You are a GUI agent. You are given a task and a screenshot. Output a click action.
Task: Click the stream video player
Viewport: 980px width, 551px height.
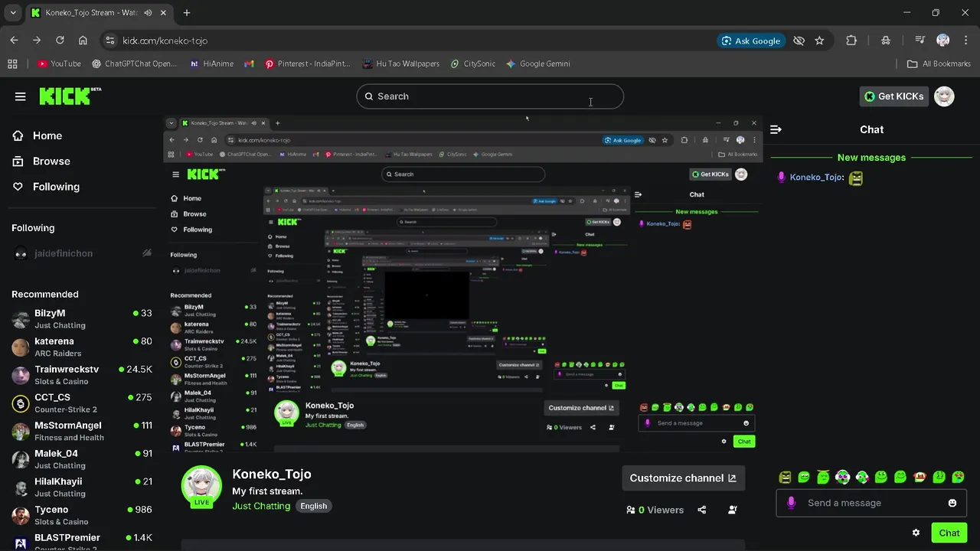coord(464,284)
